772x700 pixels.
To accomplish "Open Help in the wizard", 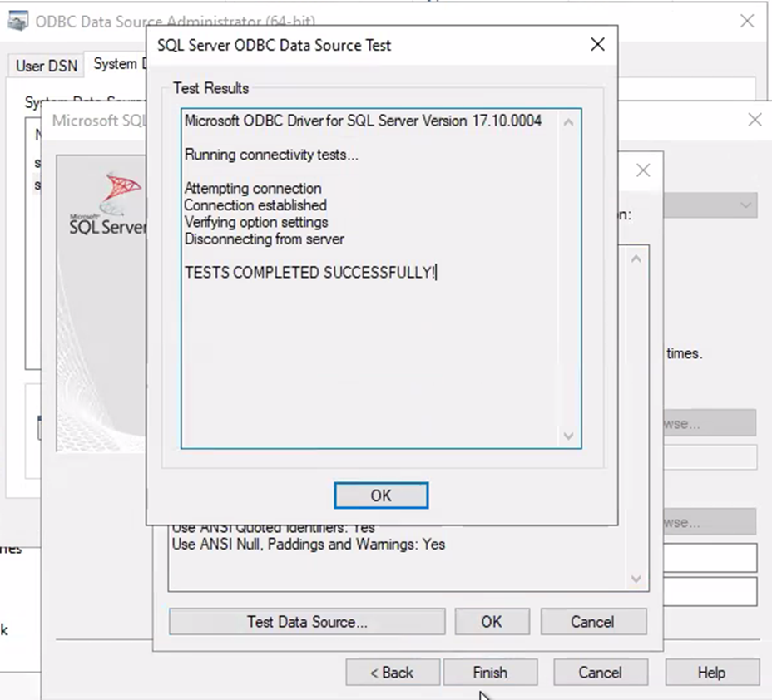I will click(711, 673).
